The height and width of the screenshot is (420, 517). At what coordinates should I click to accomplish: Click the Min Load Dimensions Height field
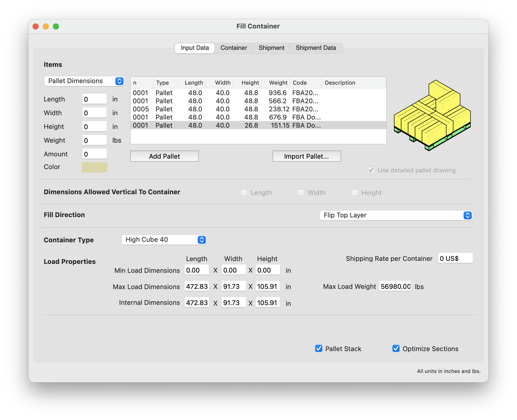tap(268, 270)
